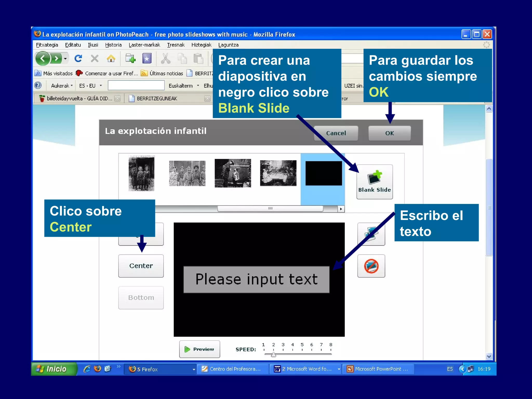This screenshot has width=532, height=399.
Task: Open 2 Microsoft Word taskbar group
Action: point(305,369)
